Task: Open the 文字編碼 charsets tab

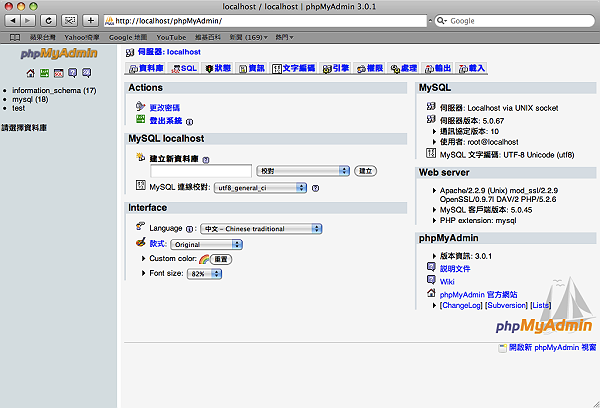Action: pos(294,68)
